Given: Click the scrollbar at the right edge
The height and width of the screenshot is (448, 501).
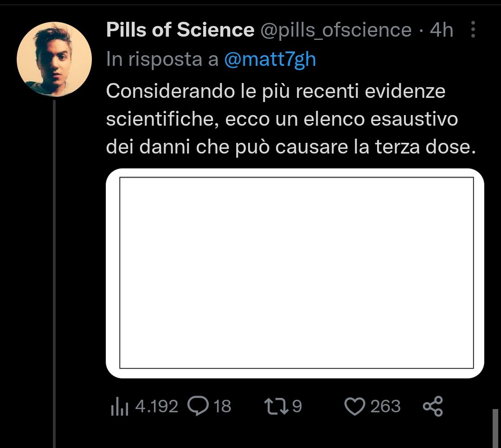Looking at the screenshot, I should pos(496,428).
